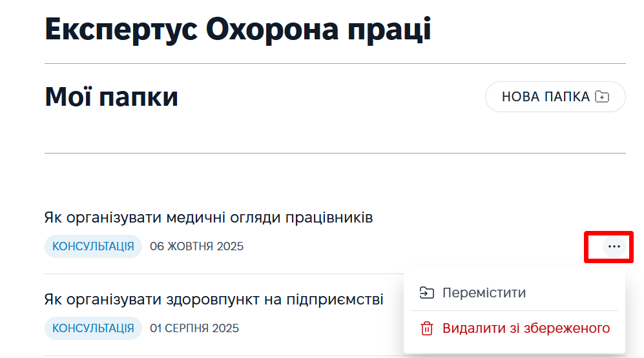Screen dimensions: 644x358
Task: Open the three-dots options menu for medical examinations
Action: pyautogui.click(x=614, y=246)
